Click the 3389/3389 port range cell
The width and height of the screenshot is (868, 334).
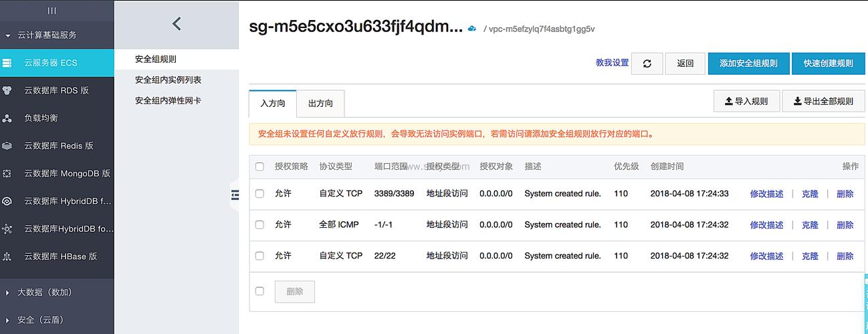tap(394, 194)
